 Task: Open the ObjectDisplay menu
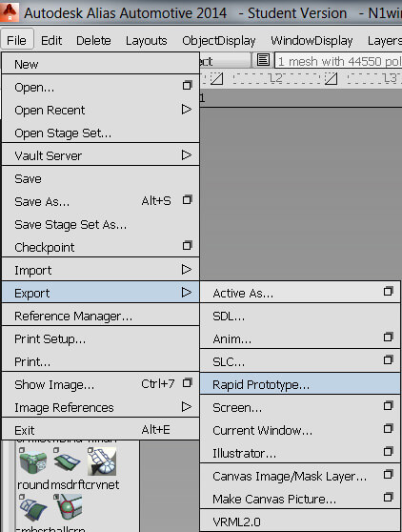point(219,41)
